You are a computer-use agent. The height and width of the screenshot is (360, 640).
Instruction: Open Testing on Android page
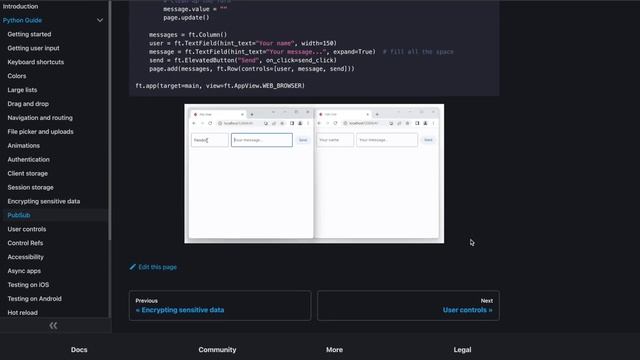[35, 298]
